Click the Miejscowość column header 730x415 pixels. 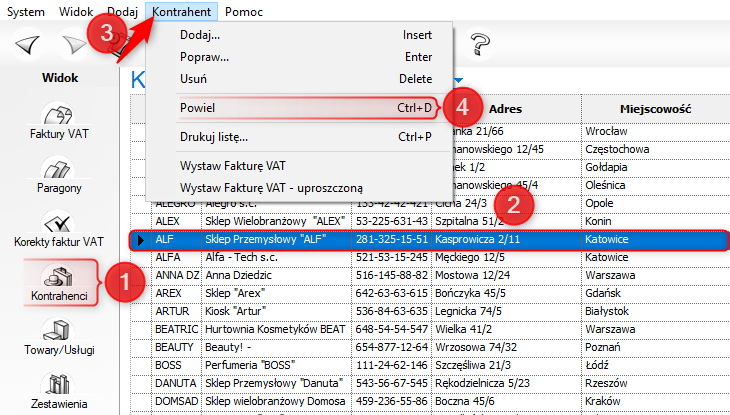pyautogui.click(x=656, y=109)
